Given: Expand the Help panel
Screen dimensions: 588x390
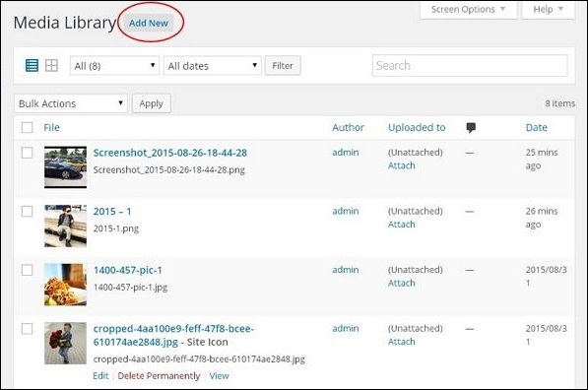Looking at the screenshot, I should pos(549,10).
